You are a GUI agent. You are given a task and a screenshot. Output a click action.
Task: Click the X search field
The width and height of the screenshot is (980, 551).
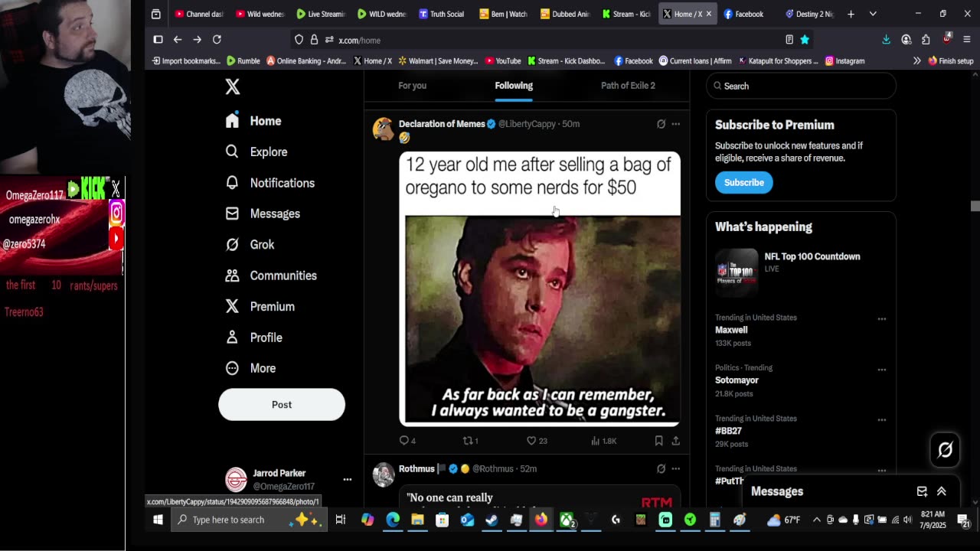click(801, 86)
